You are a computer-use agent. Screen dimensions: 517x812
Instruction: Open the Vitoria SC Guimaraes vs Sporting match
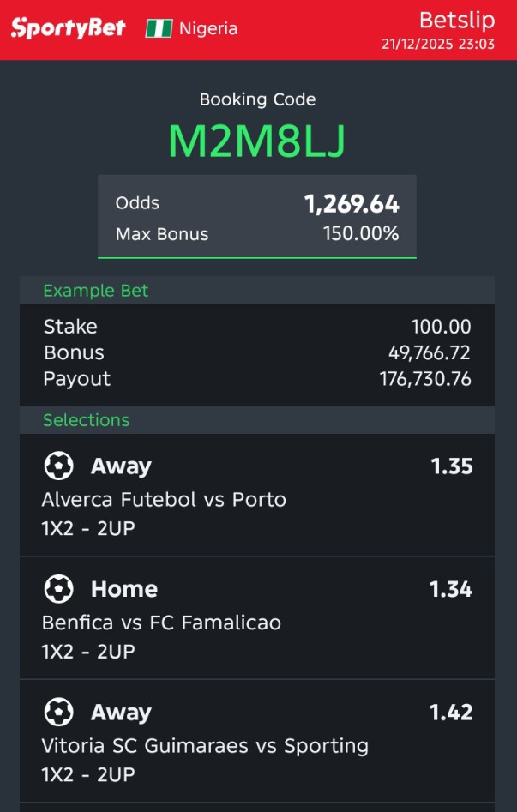pos(205,746)
